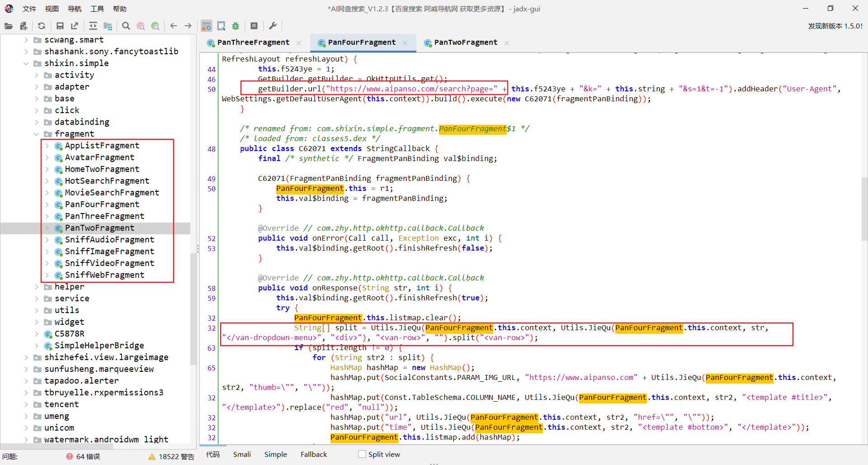The image size is (868, 465).
Task: Select the 代码 code view tab
Action: pyautogui.click(x=213, y=454)
